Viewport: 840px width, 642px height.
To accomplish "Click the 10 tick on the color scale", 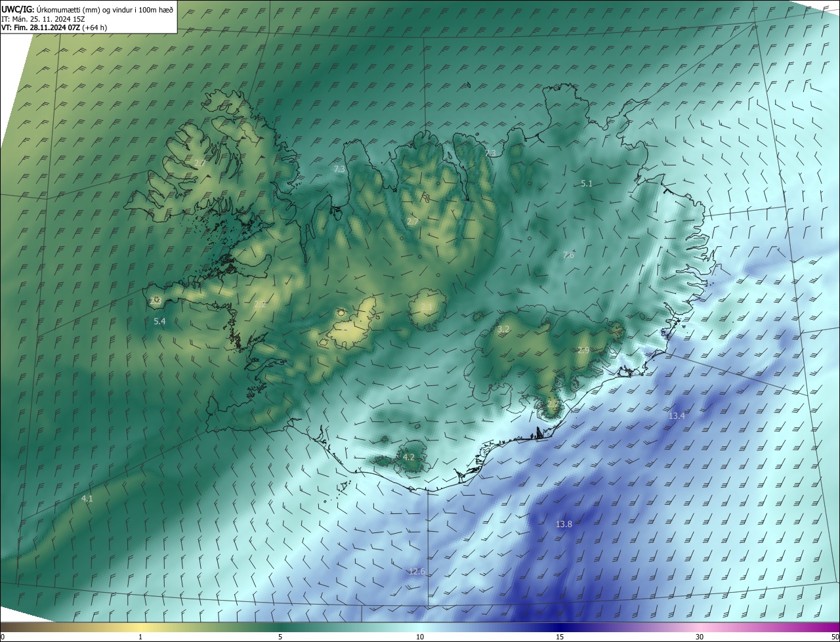I will (420, 637).
